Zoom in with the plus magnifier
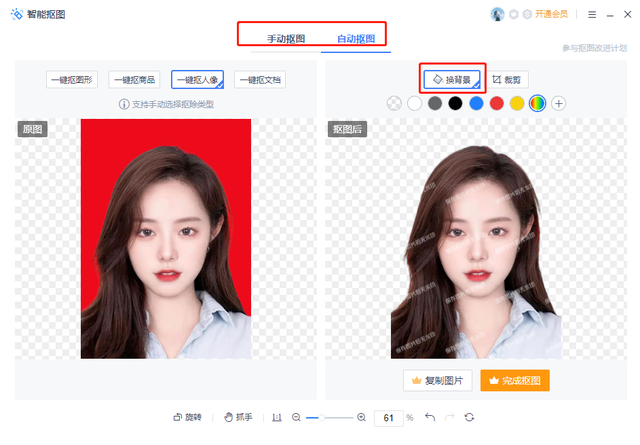This screenshot has width=640, height=445. pos(361,417)
